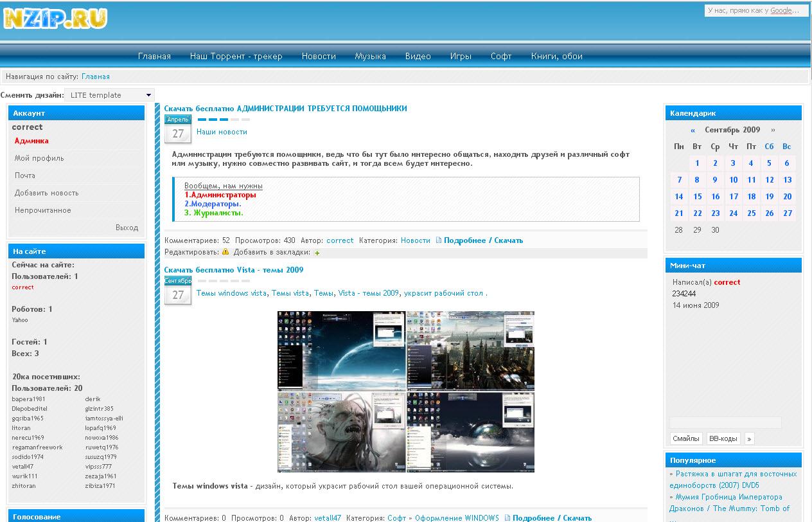
Task: Open the Оформление WINDOWS category link
Action: tap(457, 517)
